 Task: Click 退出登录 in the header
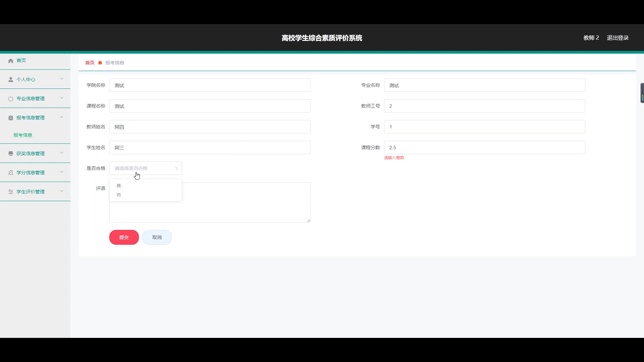coord(618,38)
